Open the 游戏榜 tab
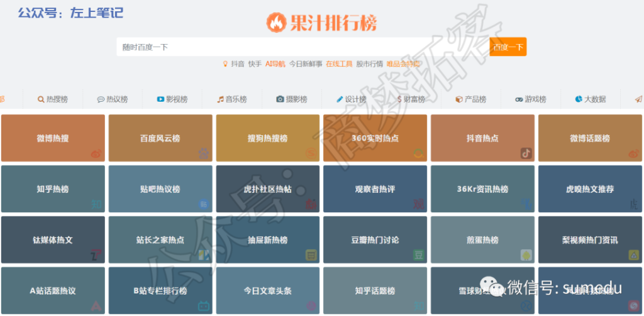 (531, 99)
